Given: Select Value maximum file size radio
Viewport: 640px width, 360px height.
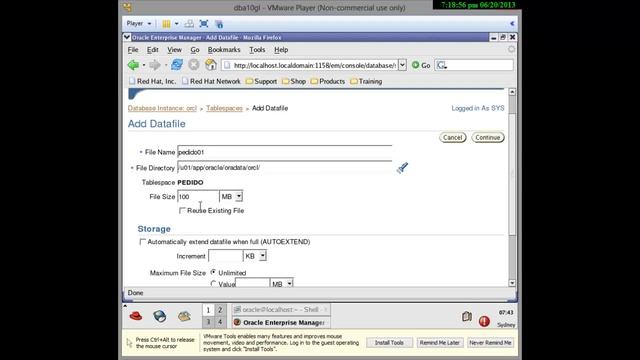Looking at the screenshot, I should [213, 283].
